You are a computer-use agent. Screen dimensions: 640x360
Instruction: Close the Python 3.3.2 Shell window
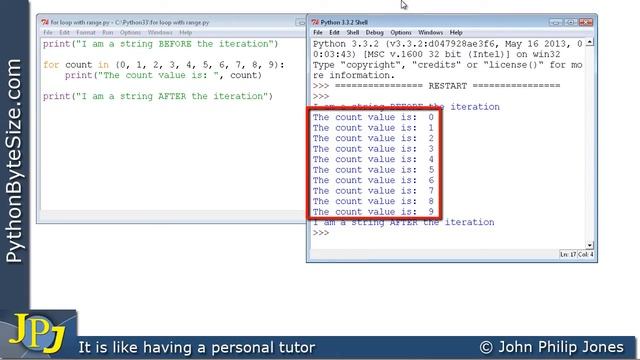[x=586, y=22]
